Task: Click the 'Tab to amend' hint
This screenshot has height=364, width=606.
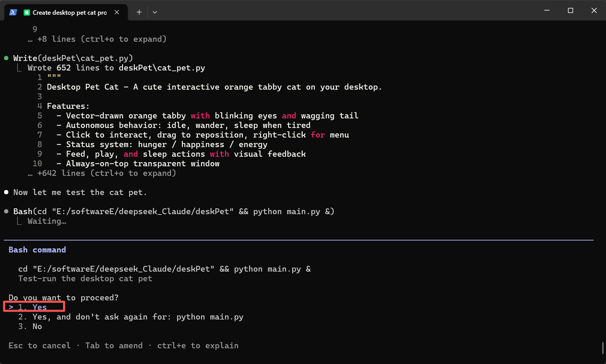Action: [x=114, y=346]
